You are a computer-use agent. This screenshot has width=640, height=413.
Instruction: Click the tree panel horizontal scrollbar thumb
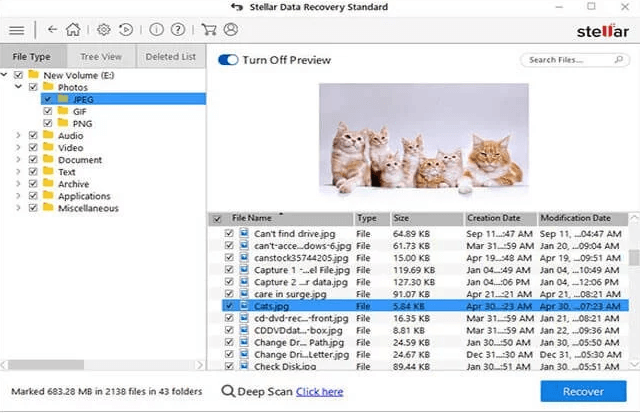pyautogui.click(x=46, y=364)
